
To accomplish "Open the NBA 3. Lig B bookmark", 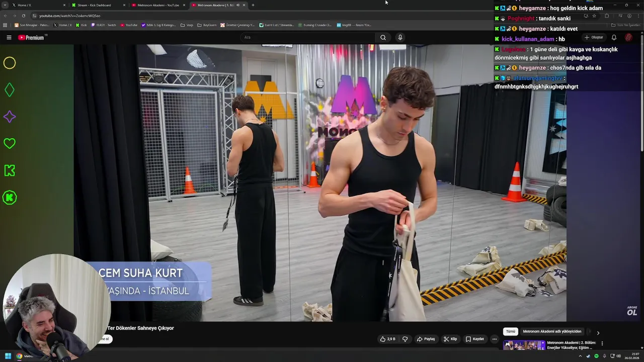I will point(159,25).
